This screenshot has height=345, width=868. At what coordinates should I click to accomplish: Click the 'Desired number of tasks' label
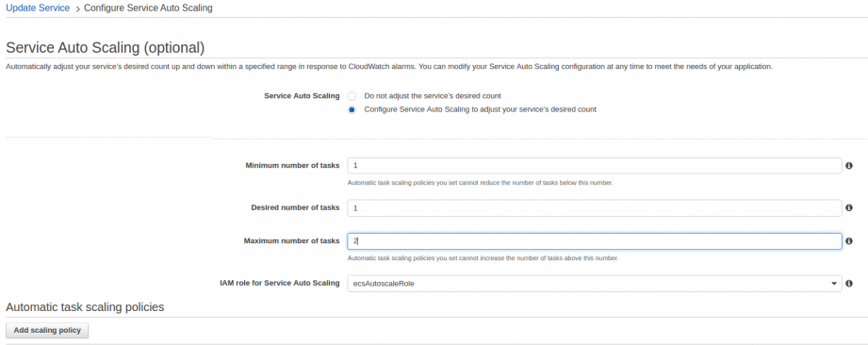click(x=295, y=207)
